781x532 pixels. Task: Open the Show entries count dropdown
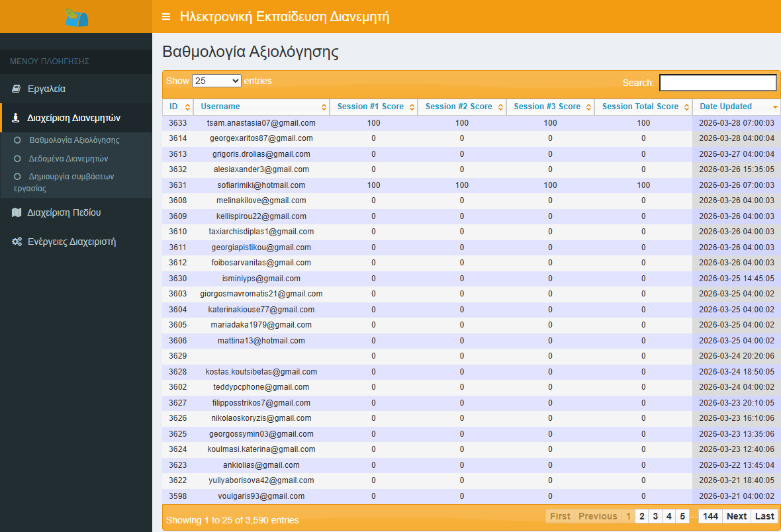click(x=216, y=81)
